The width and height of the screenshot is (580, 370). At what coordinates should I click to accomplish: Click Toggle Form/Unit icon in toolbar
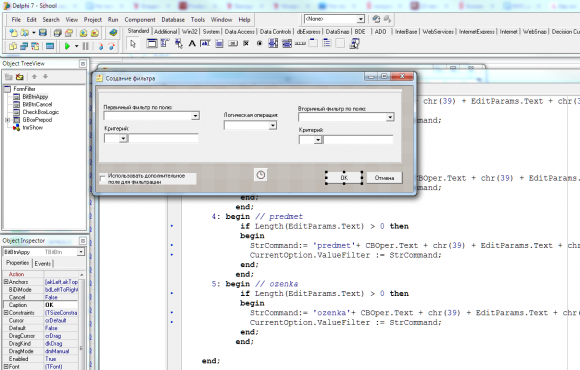pyautogui.click(x=35, y=46)
